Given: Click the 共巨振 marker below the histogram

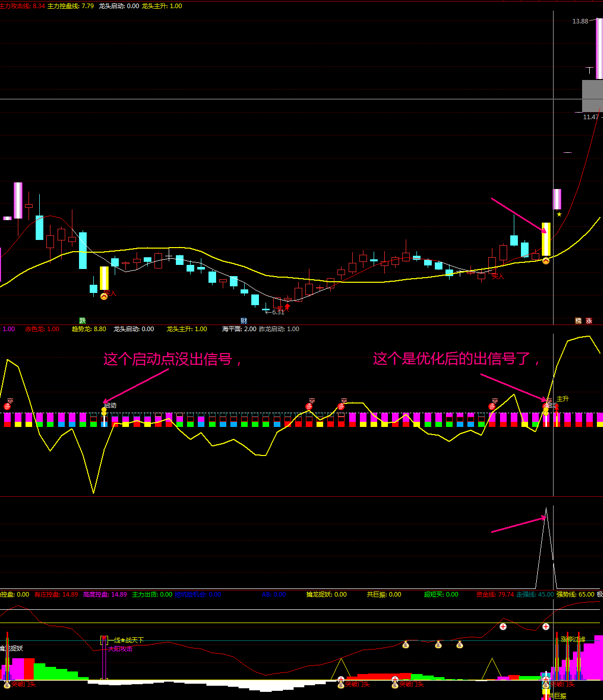Looking at the screenshot, I should (557, 696).
